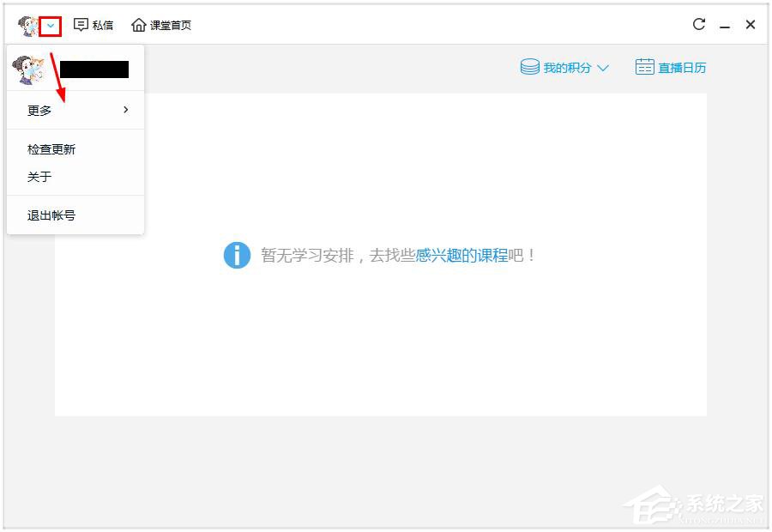The width and height of the screenshot is (772, 532).
Task: Click the user avatar in the top toolbar
Action: [27, 25]
